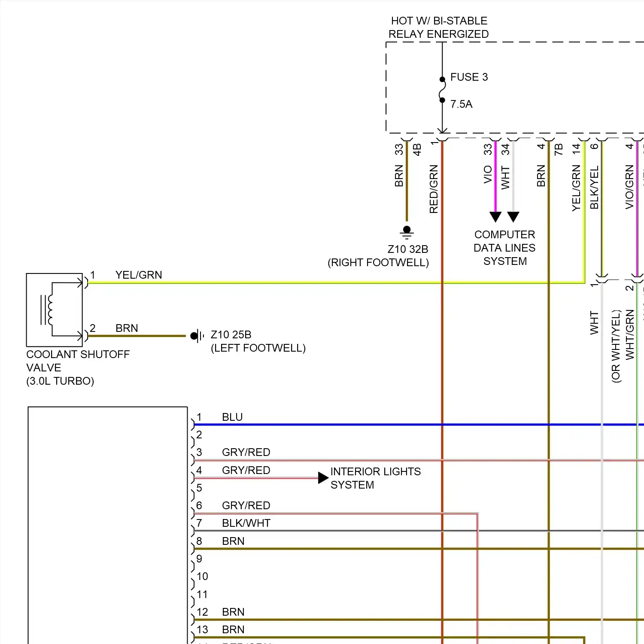Select the ground symbol beside Z10 25B
The height and width of the screenshot is (644, 644).
pyautogui.click(x=197, y=336)
